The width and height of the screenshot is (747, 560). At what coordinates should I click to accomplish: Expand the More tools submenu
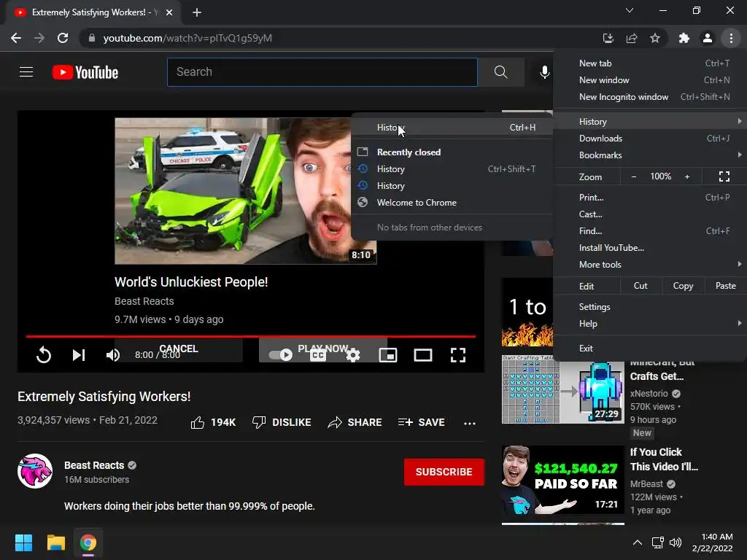(x=650, y=264)
